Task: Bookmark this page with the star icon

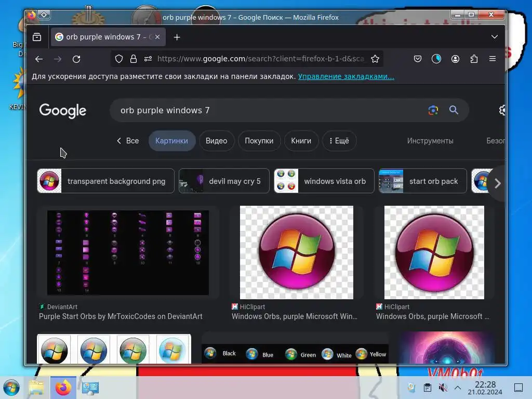Action: click(375, 59)
